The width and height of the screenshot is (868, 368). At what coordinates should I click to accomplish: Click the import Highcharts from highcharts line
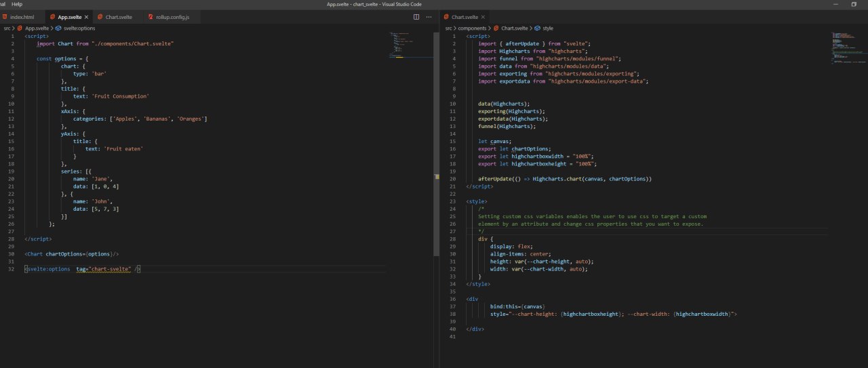click(533, 51)
